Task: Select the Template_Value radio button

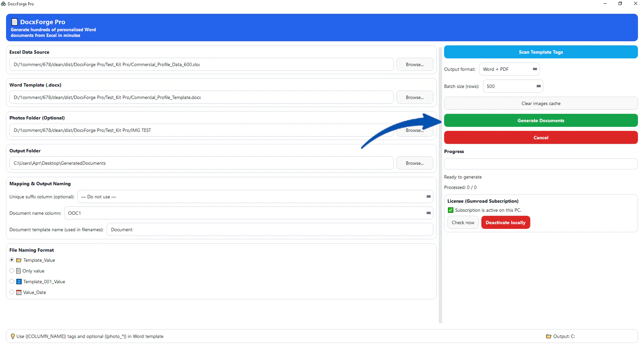Action: coord(12,260)
